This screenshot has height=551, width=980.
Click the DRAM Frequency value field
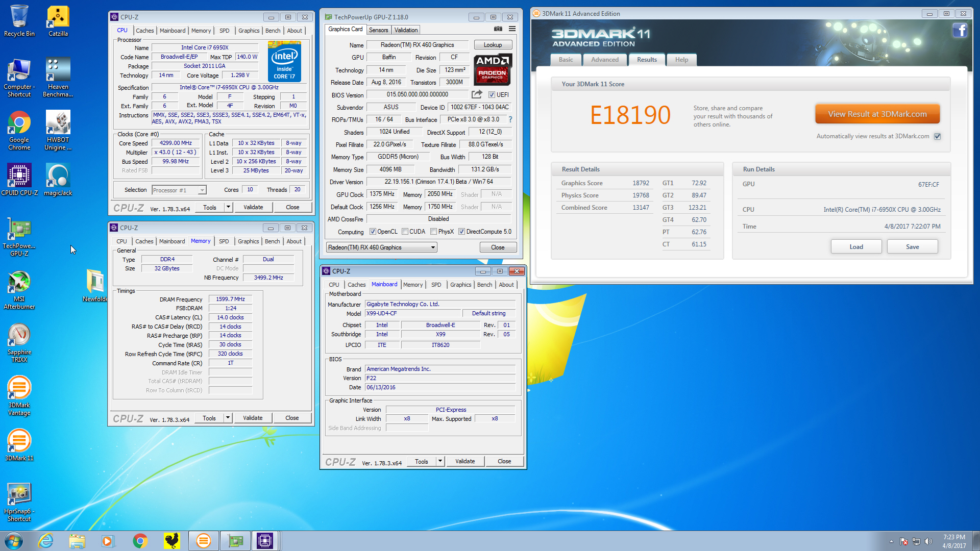tap(230, 299)
